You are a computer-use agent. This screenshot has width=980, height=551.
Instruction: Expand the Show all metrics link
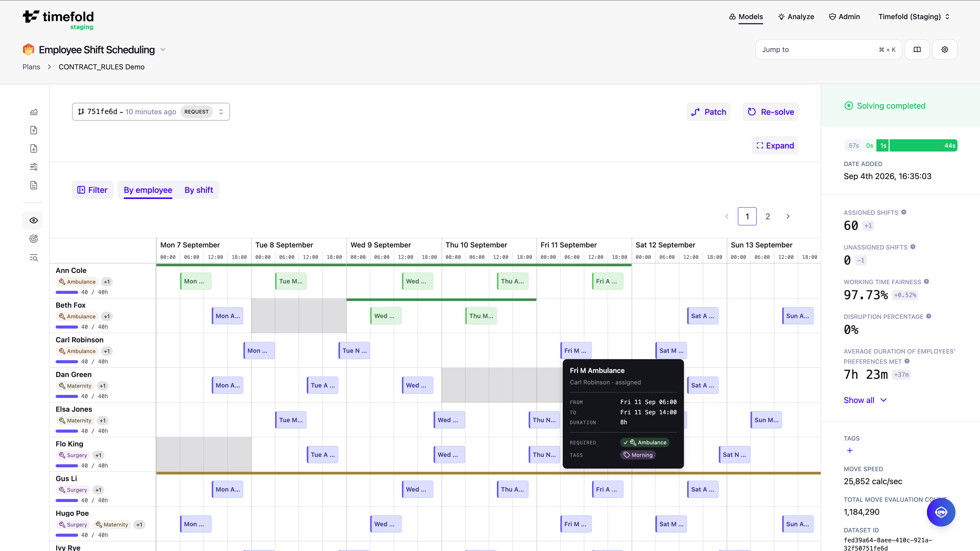click(x=865, y=400)
